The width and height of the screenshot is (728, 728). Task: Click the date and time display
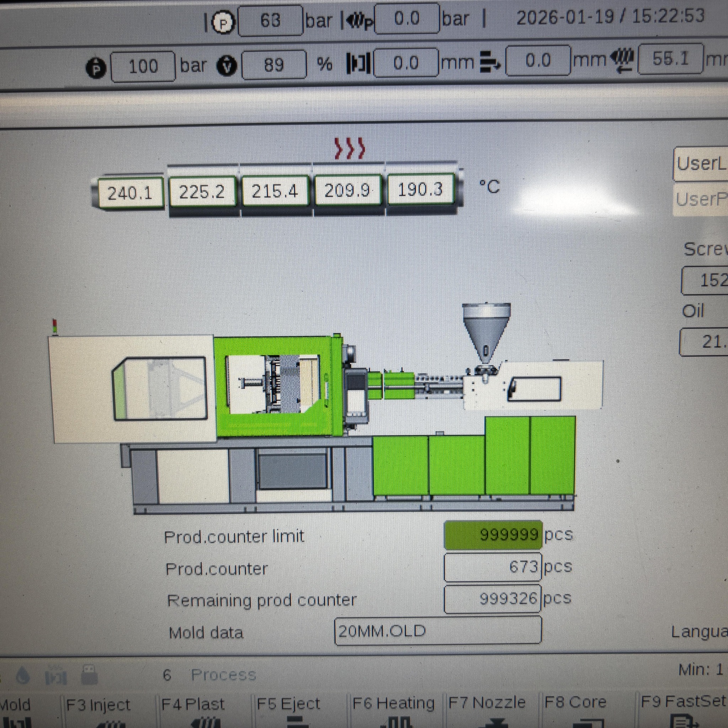coord(610,17)
